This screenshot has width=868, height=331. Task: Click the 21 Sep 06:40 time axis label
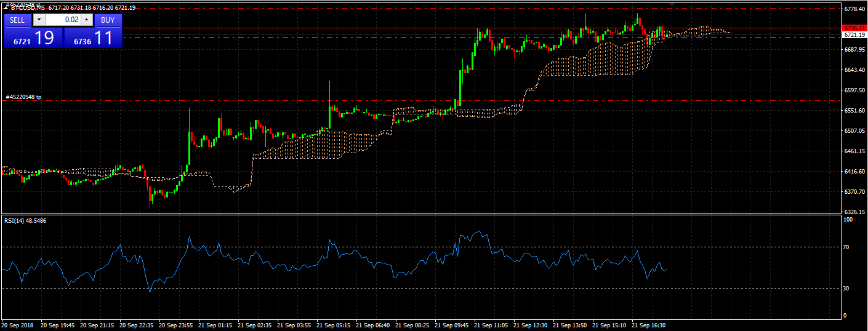372,325
